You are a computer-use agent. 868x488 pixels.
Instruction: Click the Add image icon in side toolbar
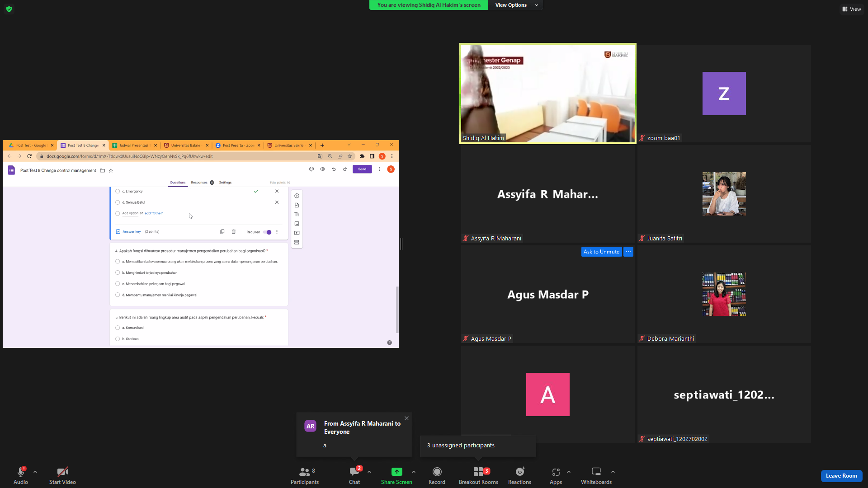[x=297, y=224]
